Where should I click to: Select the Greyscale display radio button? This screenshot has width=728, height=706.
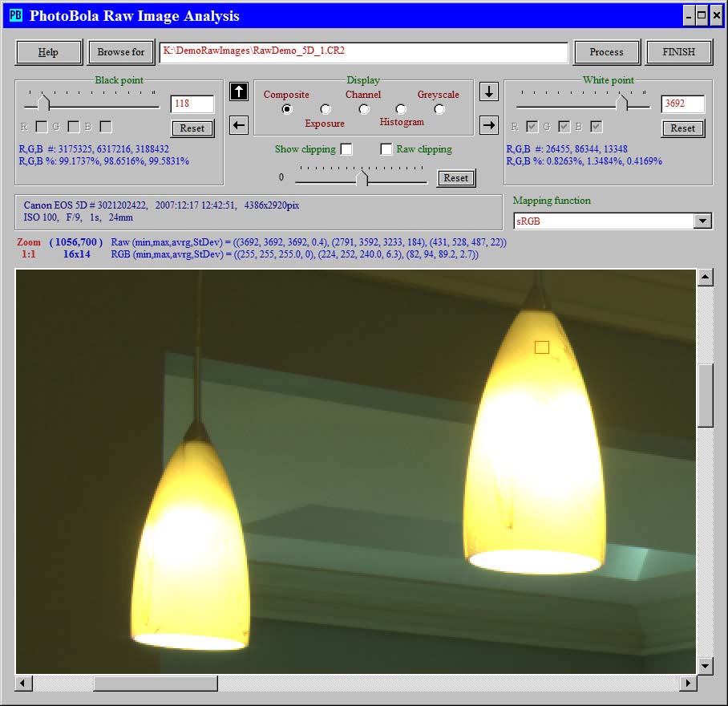click(x=439, y=109)
